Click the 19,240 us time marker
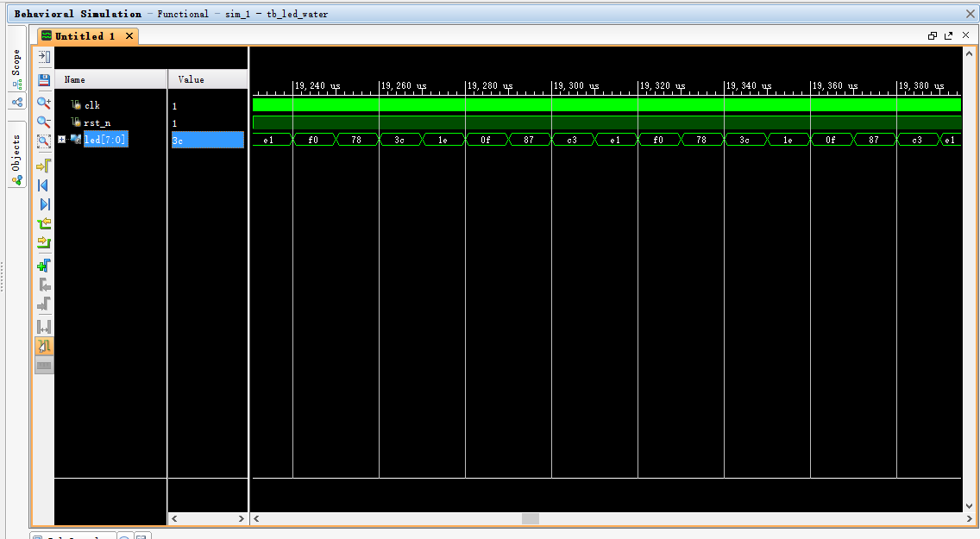 pyautogui.click(x=317, y=85)
